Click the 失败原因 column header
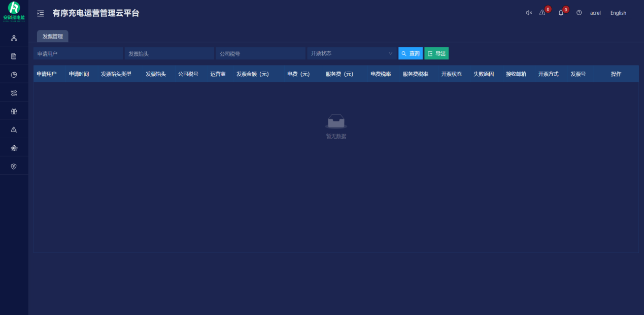Viewport: 644px width, 315px height. 484,74
